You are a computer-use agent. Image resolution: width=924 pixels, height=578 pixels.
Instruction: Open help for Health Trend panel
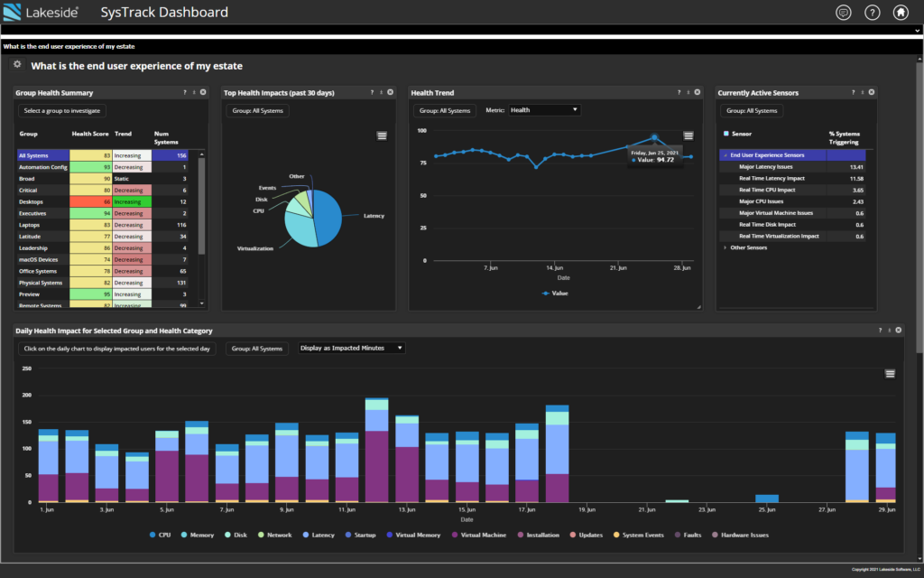click(x=679, y=93)
